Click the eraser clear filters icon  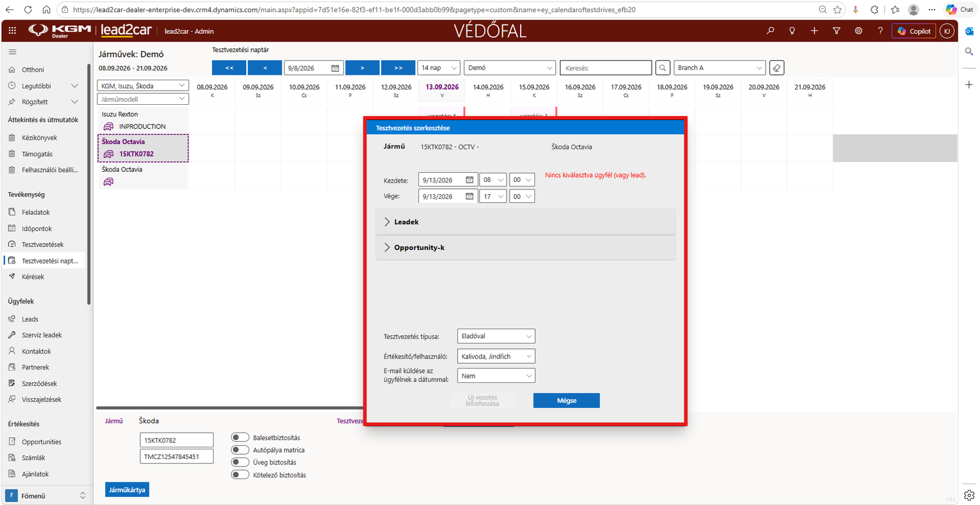777,68
